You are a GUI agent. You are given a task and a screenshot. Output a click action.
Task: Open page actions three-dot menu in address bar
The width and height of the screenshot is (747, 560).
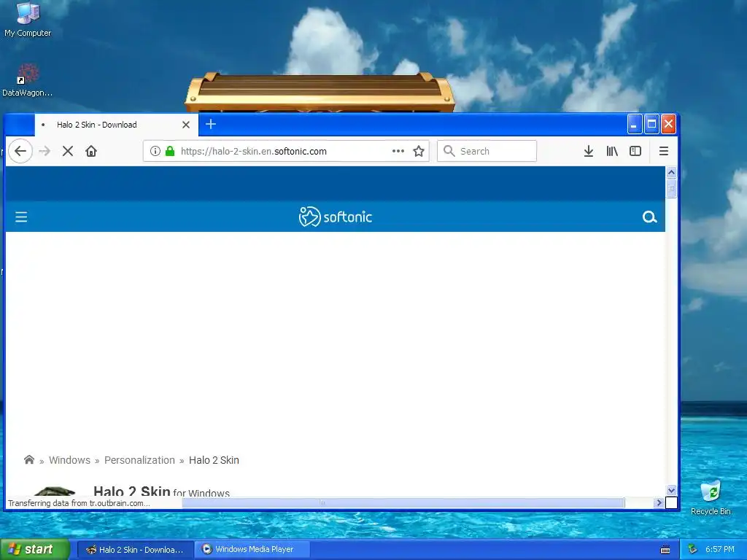(398, 151)
